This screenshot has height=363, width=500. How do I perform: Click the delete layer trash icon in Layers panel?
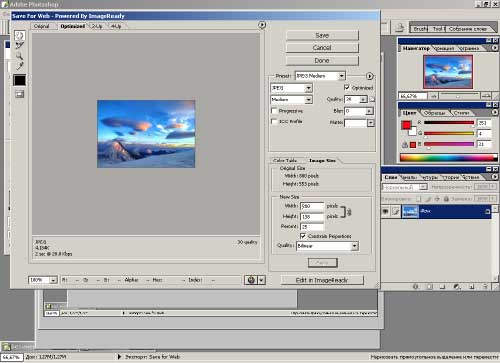click(x=485, y=286)
